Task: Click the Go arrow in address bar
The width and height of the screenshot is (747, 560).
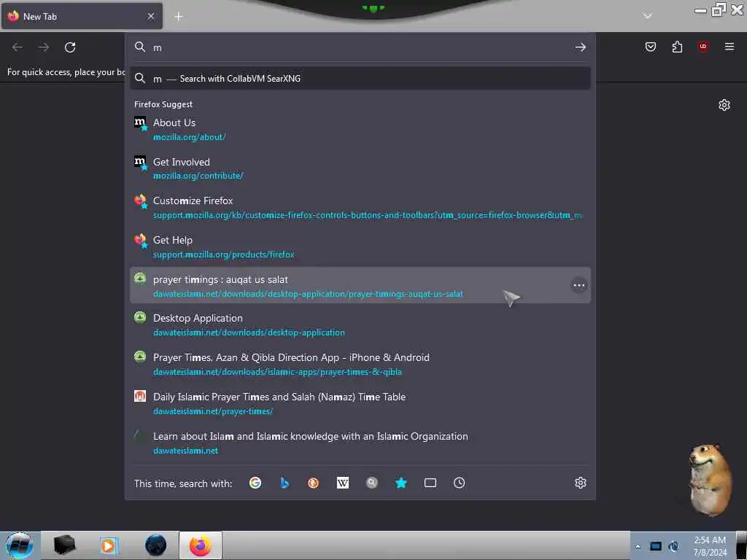Action: (x=580, y=47)
